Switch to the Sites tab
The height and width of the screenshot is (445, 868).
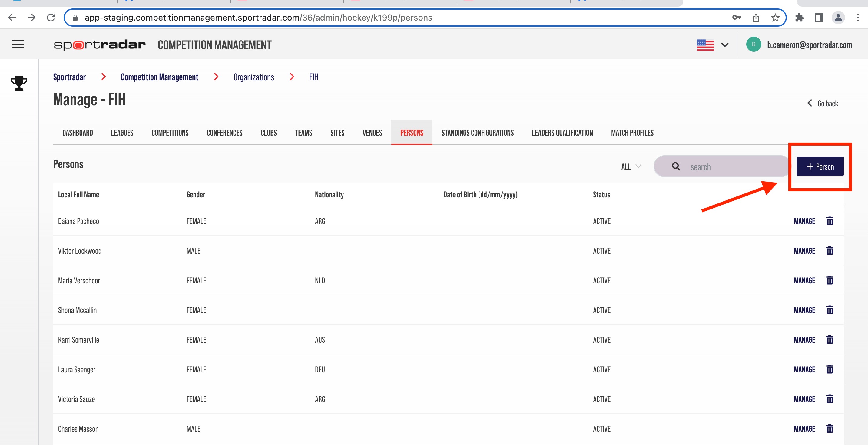pyautogui.click(x=337, y=133)
